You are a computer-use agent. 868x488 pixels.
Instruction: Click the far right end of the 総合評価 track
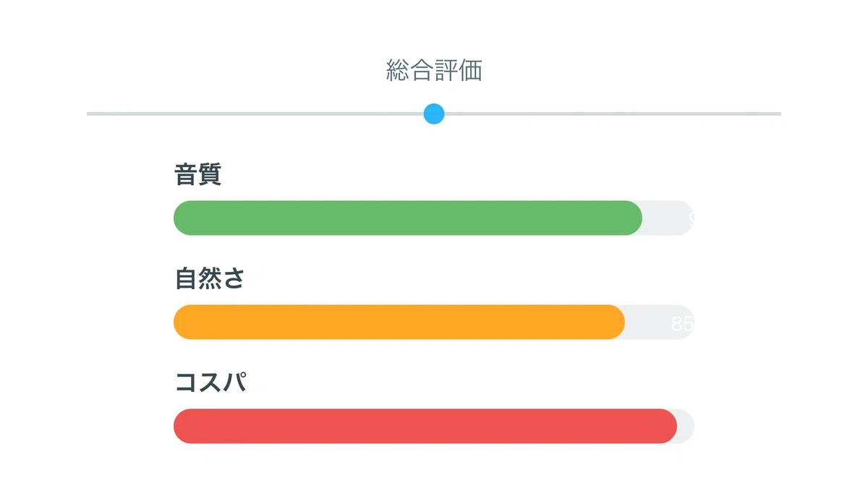tap(778, 114)
